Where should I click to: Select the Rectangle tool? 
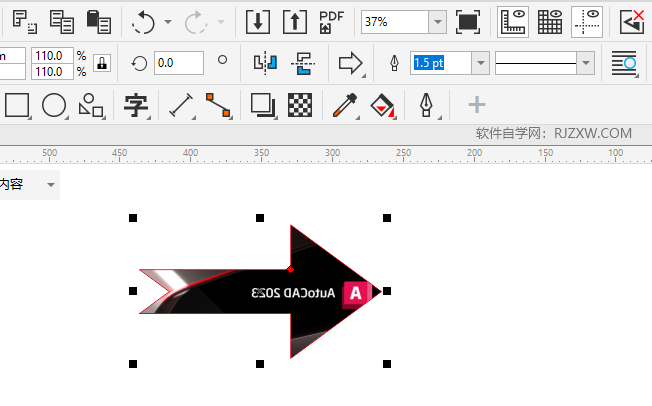click(17, 105)
